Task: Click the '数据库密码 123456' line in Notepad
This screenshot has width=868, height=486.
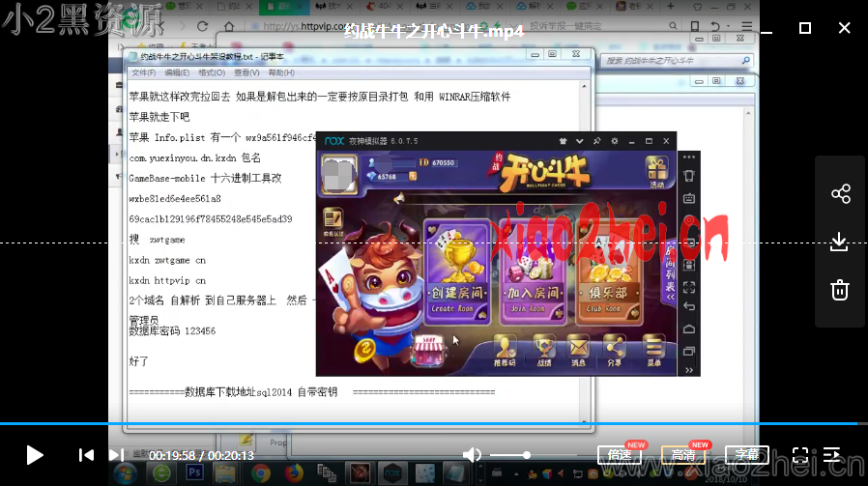Action: [172, 331]
